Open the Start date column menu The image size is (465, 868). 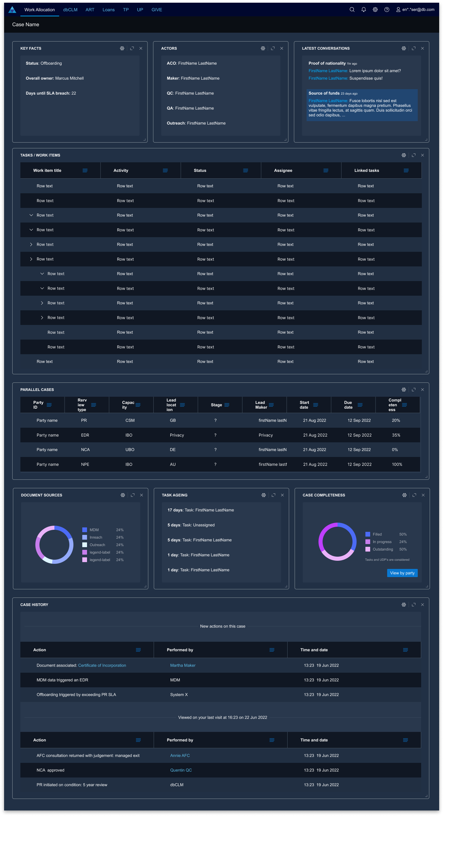tap(315, 405)
